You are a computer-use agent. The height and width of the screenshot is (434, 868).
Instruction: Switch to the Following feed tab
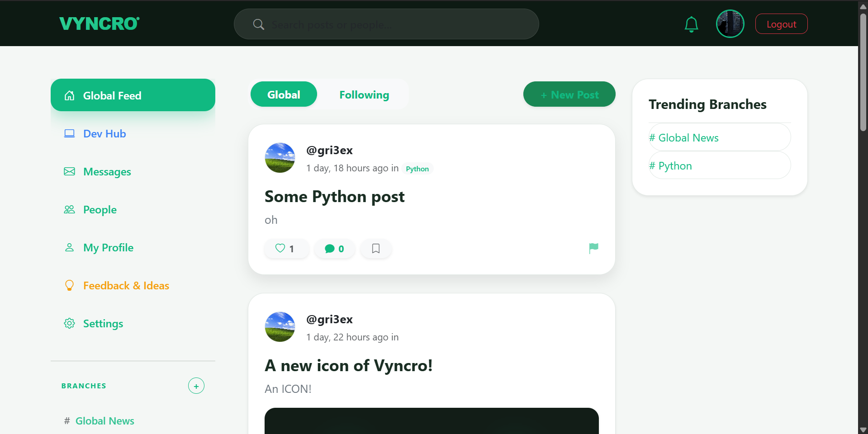pos(364,94)
